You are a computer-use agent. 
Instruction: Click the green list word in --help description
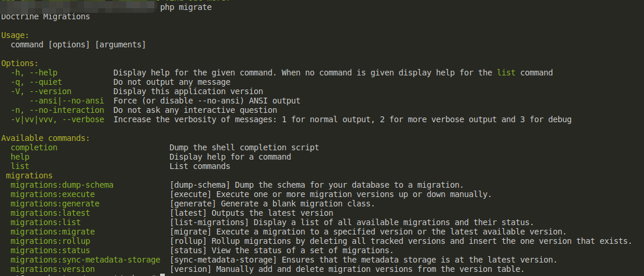pos(506,73)
